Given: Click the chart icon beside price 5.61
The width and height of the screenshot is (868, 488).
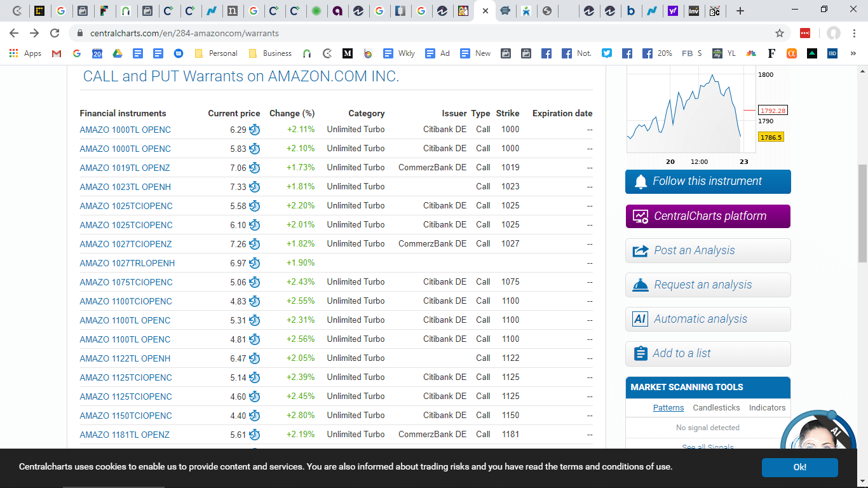Looking at the screenshot, I should pyautogui.click(x=255, y=435).
